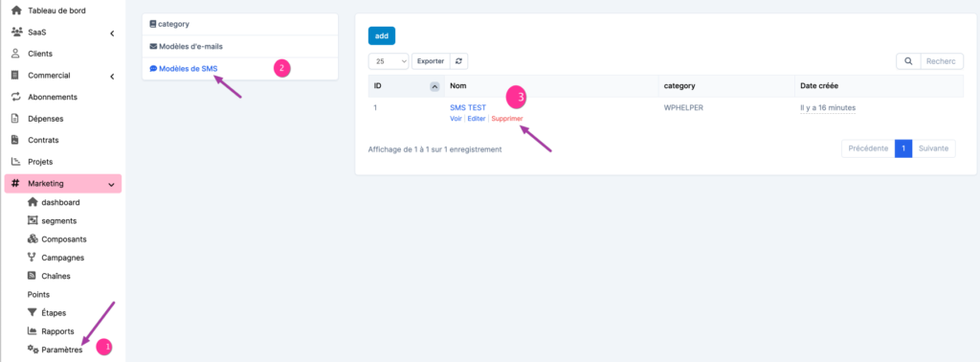980x362 pixels.
Task: Click the Recherche search input field
Action: point(942,61)
